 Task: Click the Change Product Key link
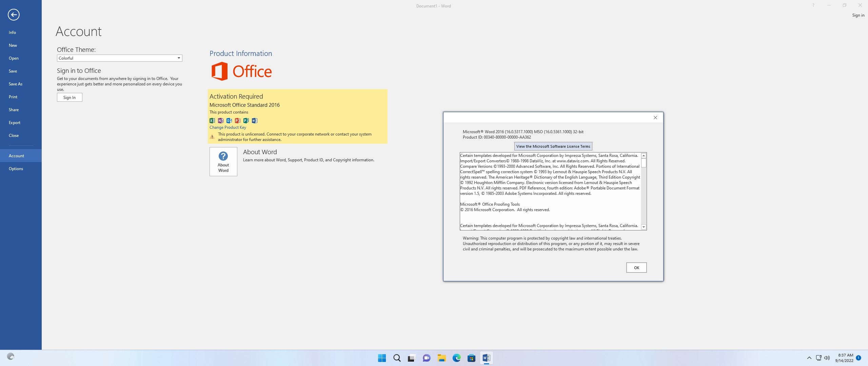point(228,127)
